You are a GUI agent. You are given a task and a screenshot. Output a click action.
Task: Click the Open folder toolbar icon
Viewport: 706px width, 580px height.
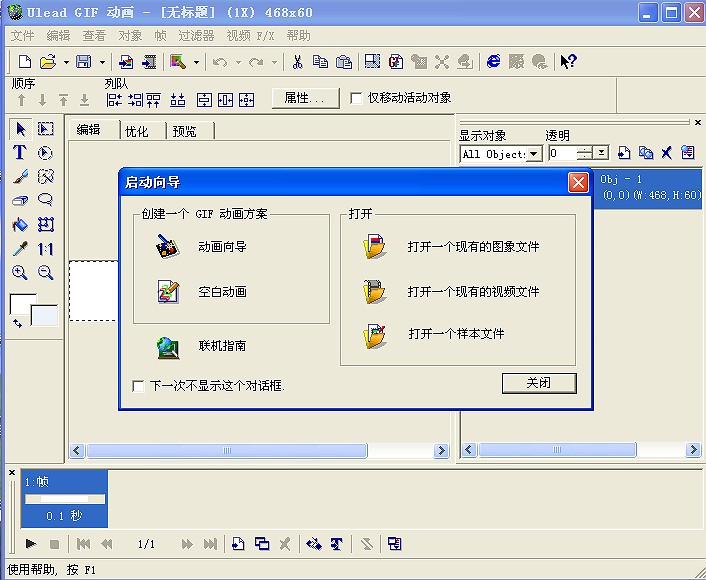pos(48,61)
